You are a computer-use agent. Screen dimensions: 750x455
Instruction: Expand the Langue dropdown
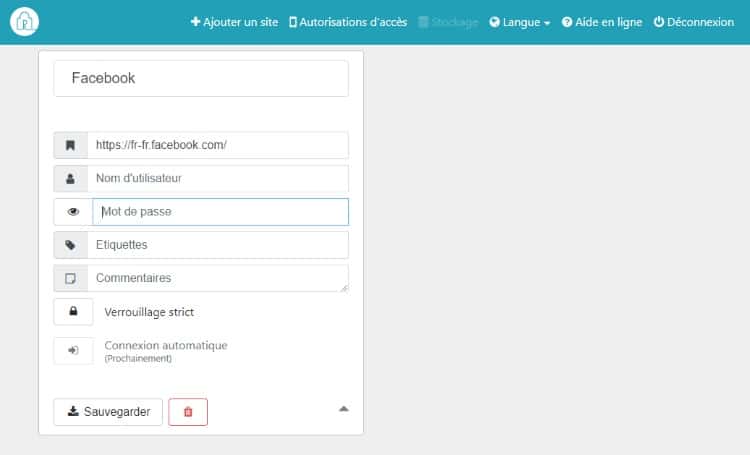(519, 22)
